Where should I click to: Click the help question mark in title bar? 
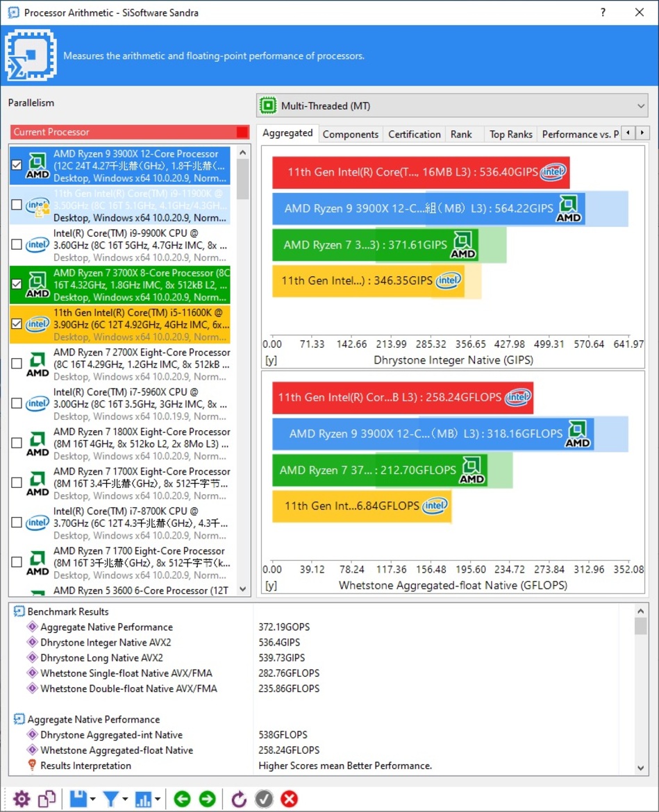pyautogui.click(x=603, y=12)
